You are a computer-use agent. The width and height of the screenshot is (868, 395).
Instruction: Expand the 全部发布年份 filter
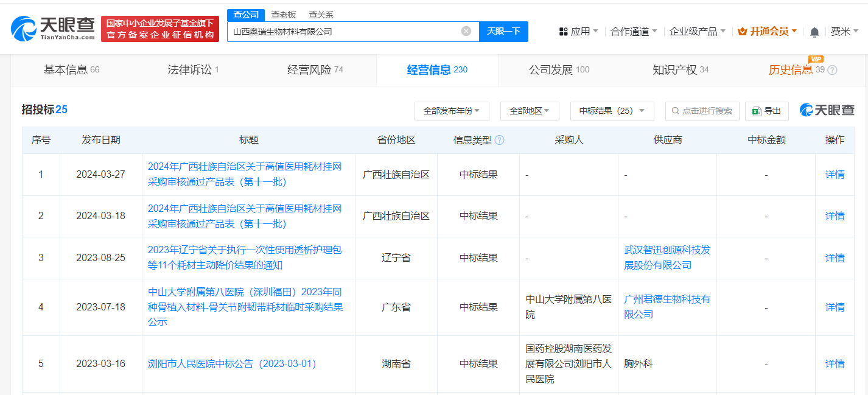[x=452, y=111]
